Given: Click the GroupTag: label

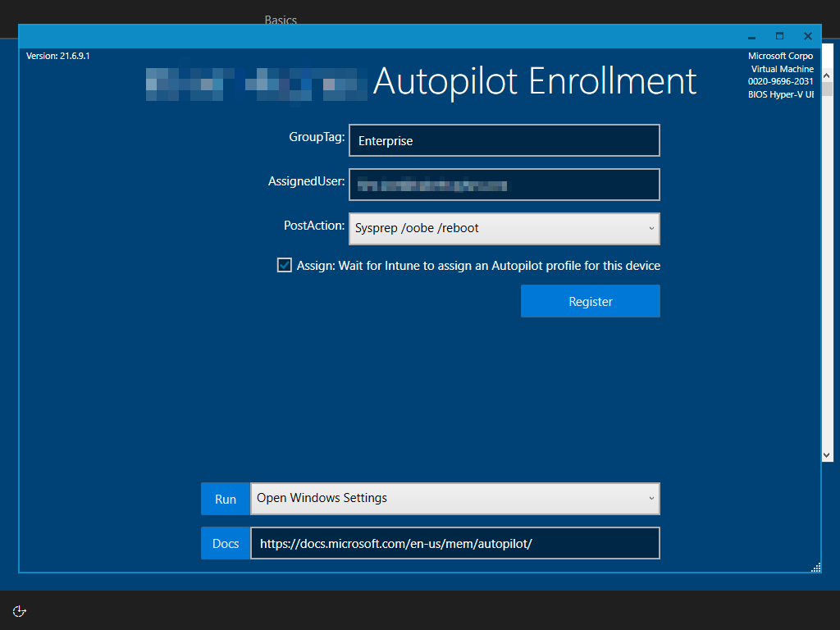Looking at the screenshot, I should 317,137.
